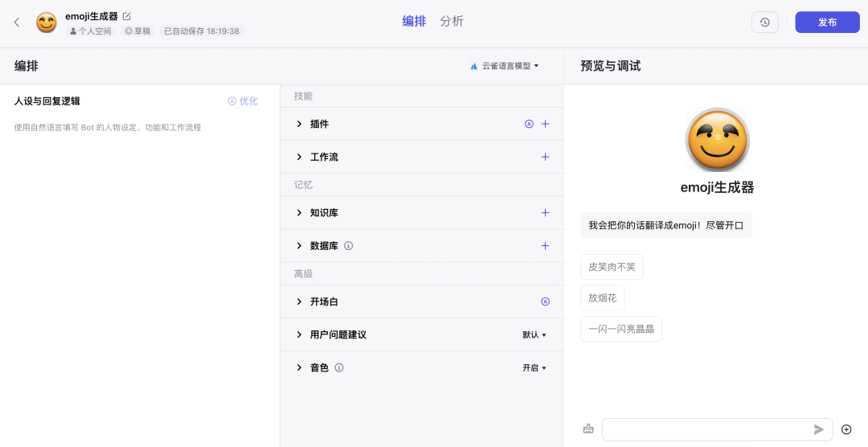Add a plugin with plus icon

545,124
